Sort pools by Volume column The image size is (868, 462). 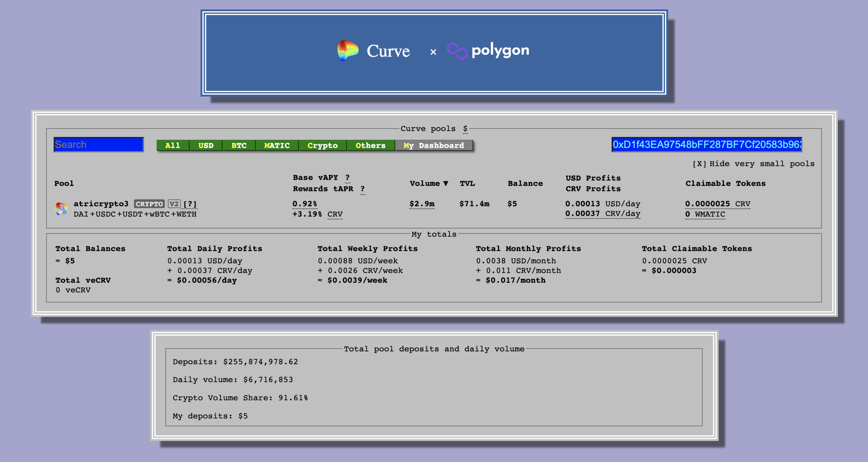(429, 183)
